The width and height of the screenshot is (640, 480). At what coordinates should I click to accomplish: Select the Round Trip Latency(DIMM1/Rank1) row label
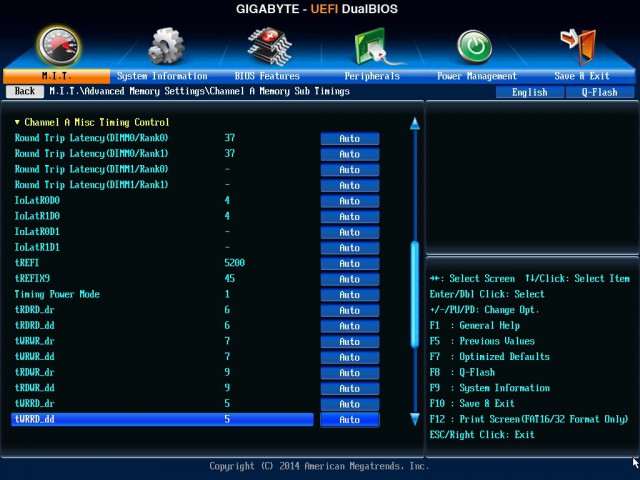point(91,184)
